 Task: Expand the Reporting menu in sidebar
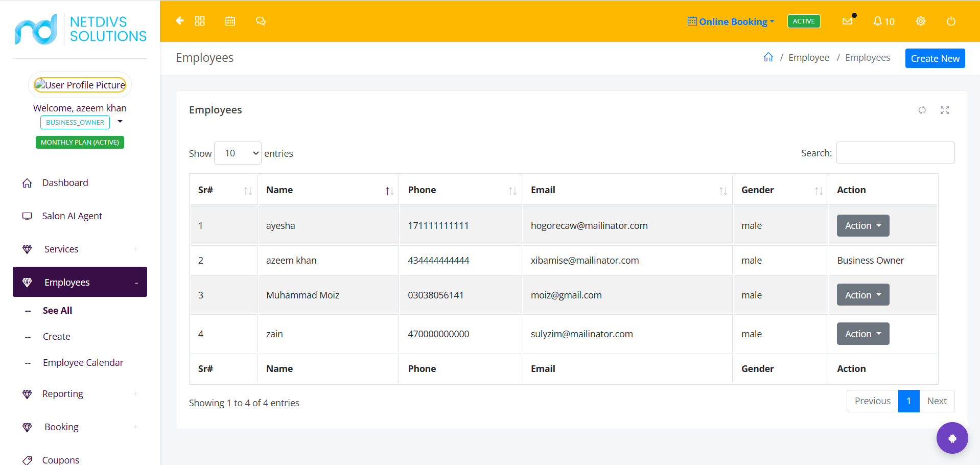coord(80,393)
